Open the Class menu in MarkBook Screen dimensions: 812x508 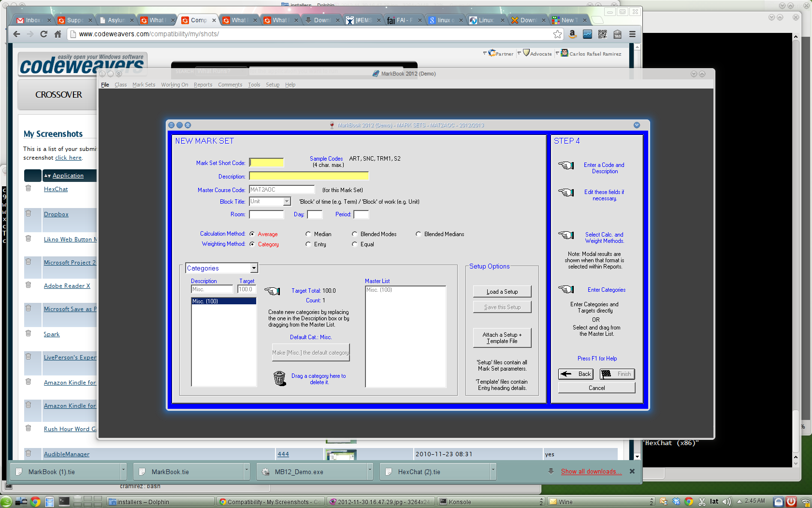coord(120,85)
